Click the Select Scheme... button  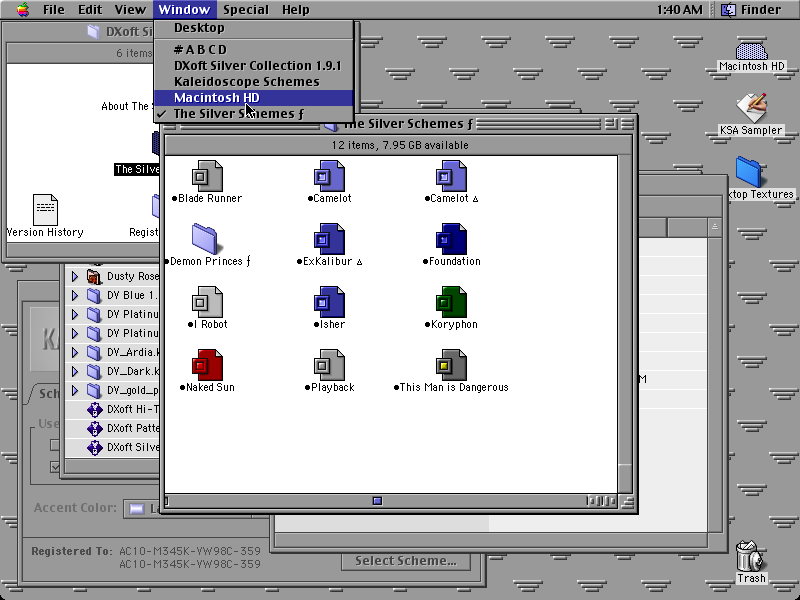pos(406,561)
